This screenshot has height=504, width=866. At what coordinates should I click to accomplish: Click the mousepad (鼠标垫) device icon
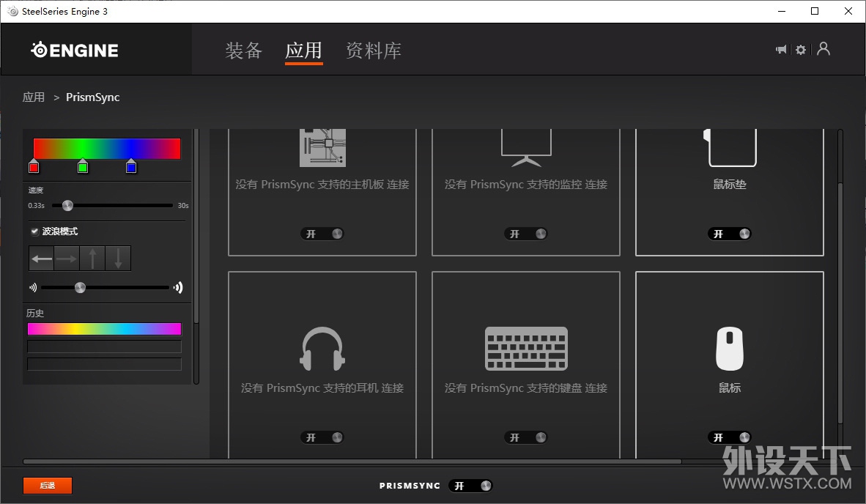click(x=730, y=147)
